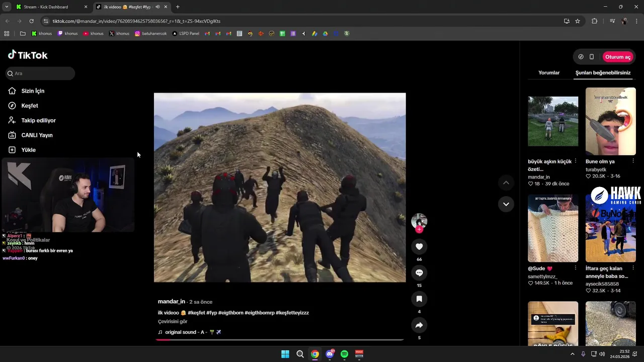Go to Keşfet explore page
This screenshot has width=644, height=362.
pyautogui.click(x=30, y=106)
